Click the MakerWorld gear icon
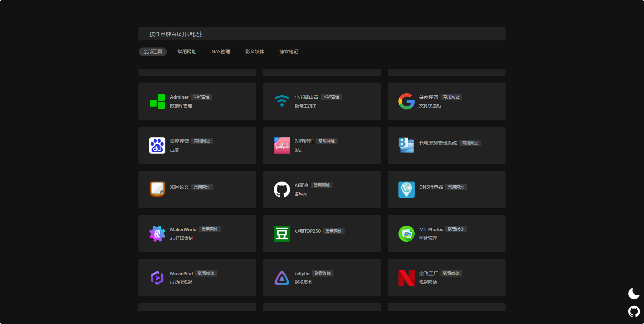The width and height of the screenshot is (644, 324). point(157,234)
